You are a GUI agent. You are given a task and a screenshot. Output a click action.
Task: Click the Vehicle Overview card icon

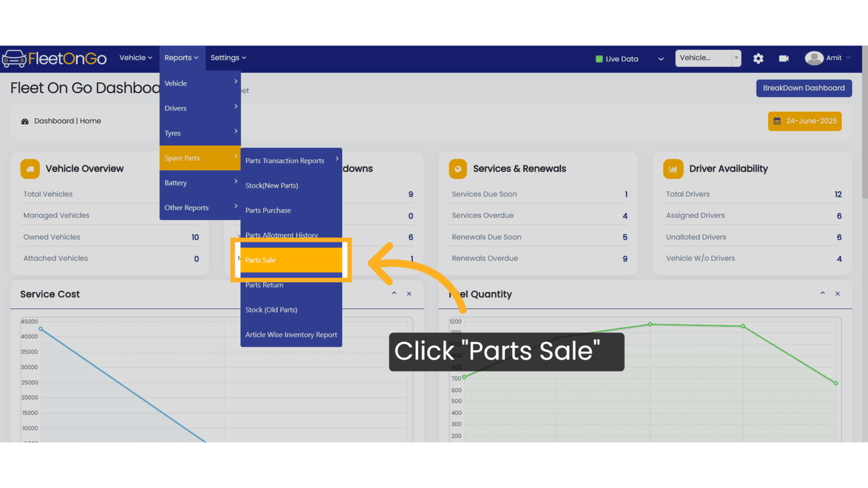point(30,169)
